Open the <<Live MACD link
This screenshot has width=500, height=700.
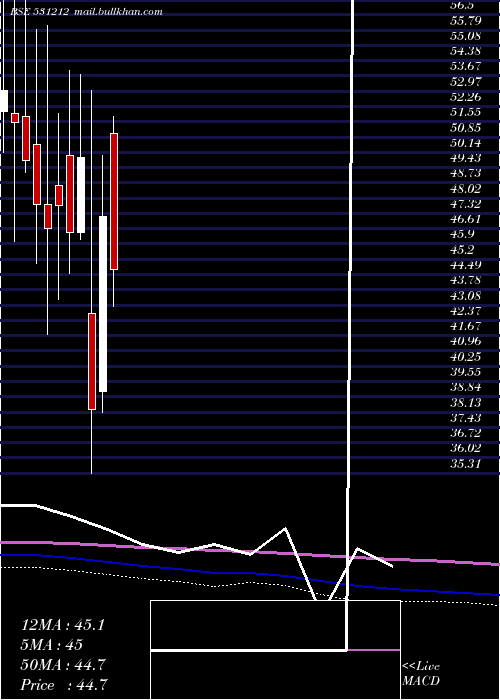click(x=421, y=674)
